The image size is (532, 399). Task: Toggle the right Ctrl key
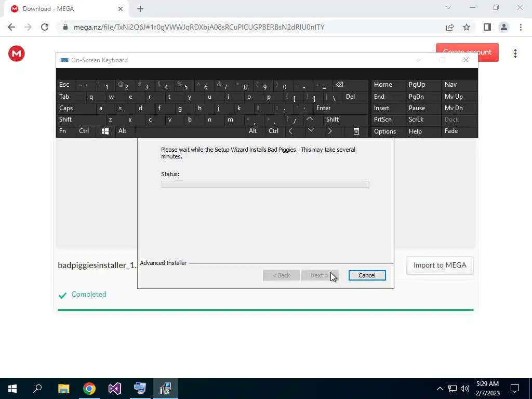coord(275,131)
